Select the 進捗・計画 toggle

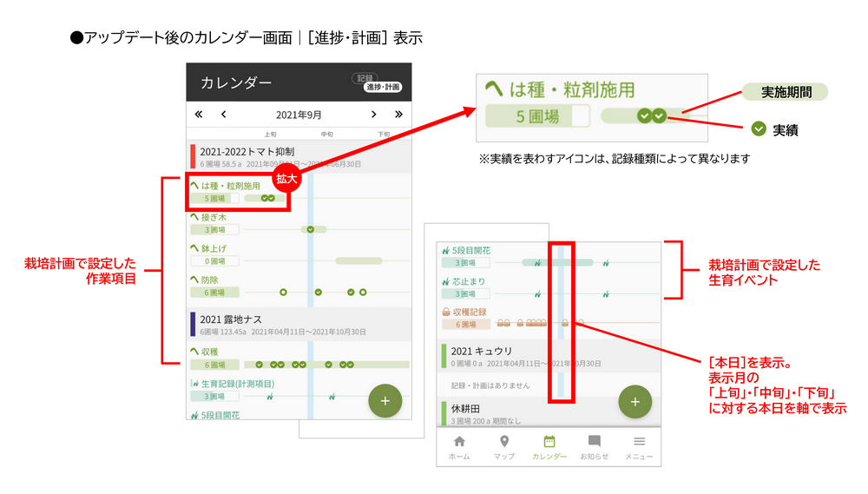(383, 87)
